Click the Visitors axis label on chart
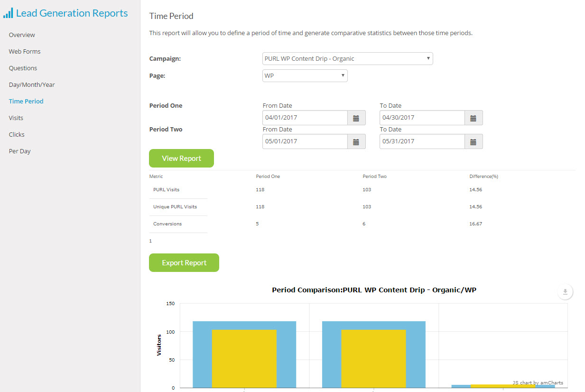The width and height of the screenshot is (585, 392). point(159,345)
